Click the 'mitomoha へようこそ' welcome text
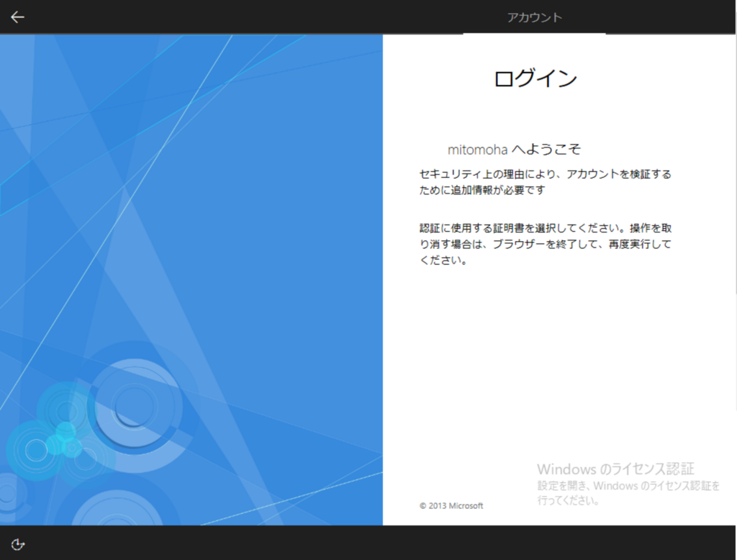 514,150
